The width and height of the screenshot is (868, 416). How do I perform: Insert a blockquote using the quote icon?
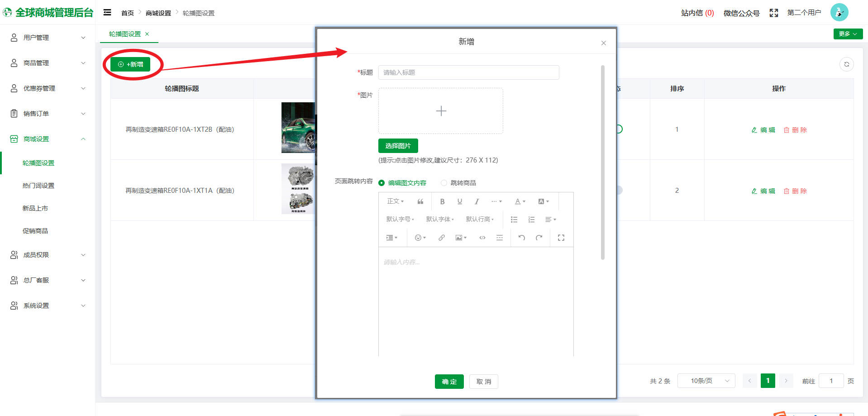click(420, 201)
